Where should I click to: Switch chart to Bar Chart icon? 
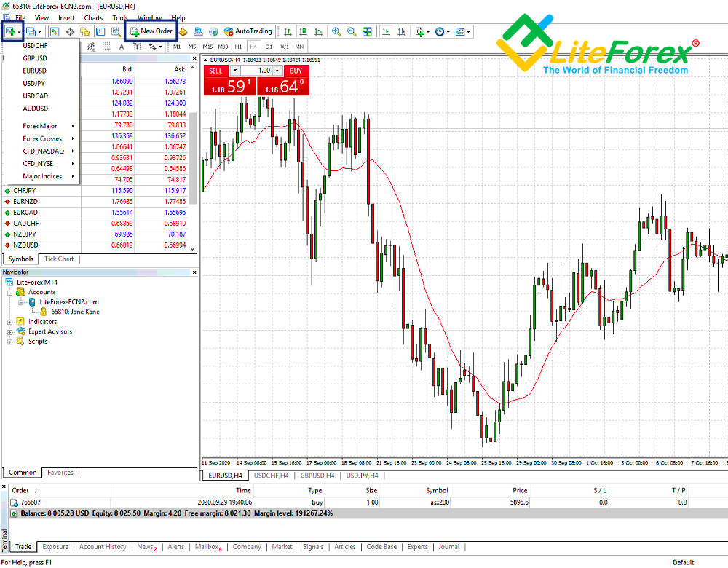288,31
